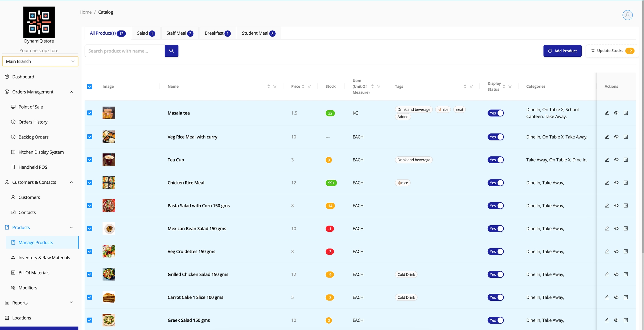Click the user profile avatar icon
644x330 pixels.
point(627,15)
